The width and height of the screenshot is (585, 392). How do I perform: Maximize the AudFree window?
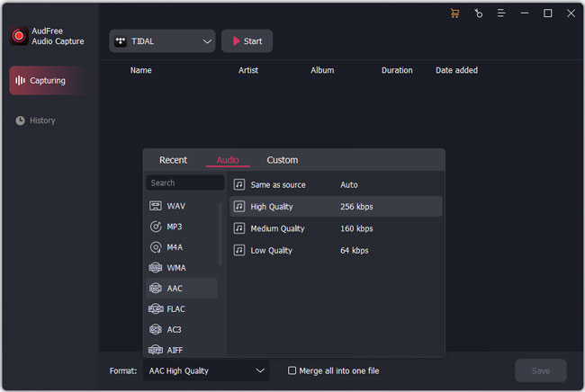548,13
